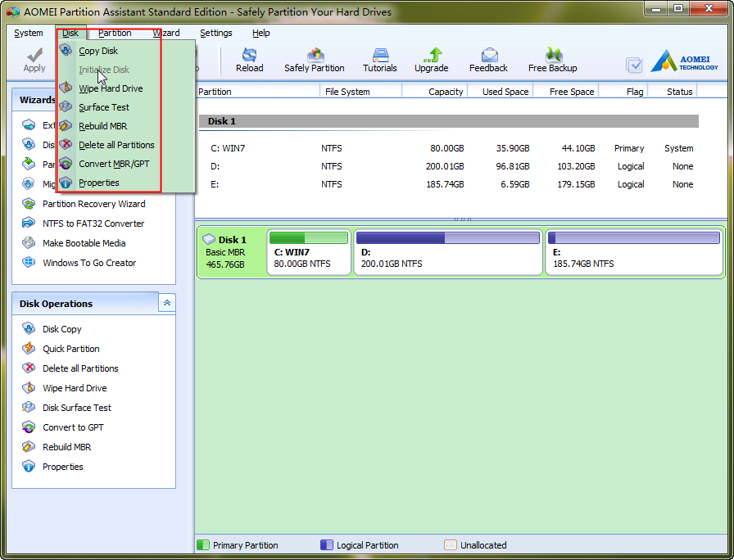Click Make Bootable Media link
The height and width of the screenshot is (560, 734).
(84, 243)
